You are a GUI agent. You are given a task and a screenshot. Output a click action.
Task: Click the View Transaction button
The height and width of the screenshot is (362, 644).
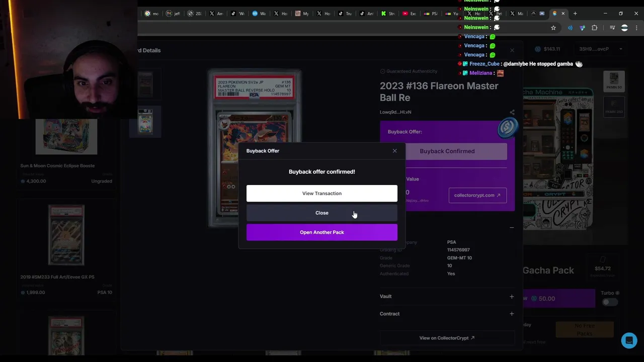(x=322, y=194)
